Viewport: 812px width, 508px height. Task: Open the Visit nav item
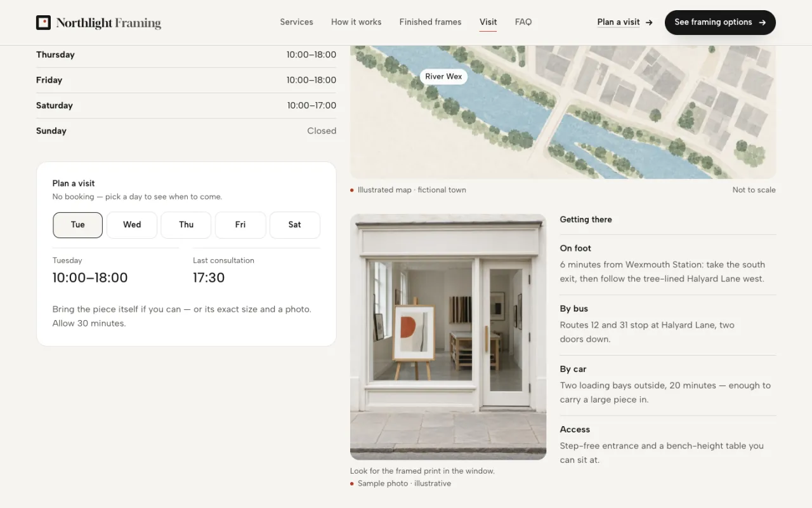(488, 22)
